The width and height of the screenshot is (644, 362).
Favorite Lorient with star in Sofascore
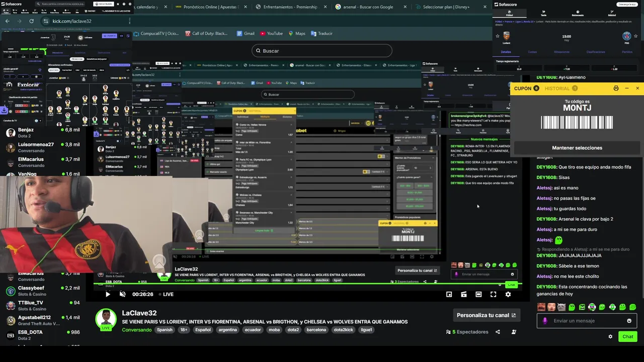click(498, 36)
